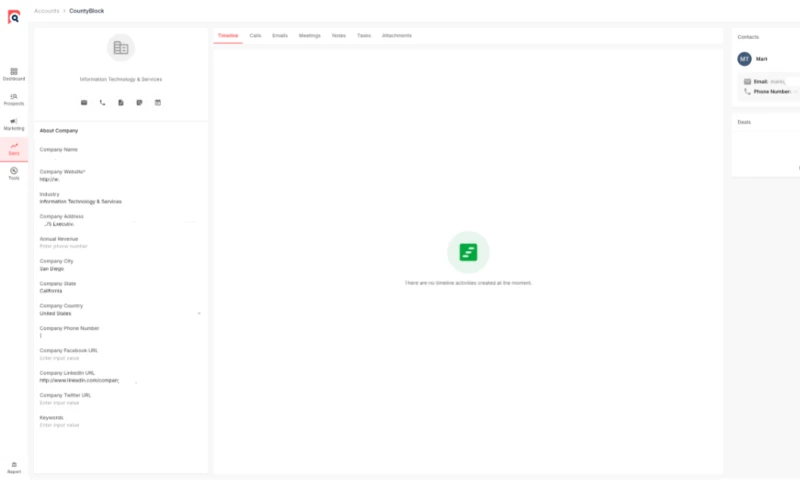This screenshot has width=800, height=480.
Task: Click the Company Twitter URL input
Action: click(x=121, y=403)
